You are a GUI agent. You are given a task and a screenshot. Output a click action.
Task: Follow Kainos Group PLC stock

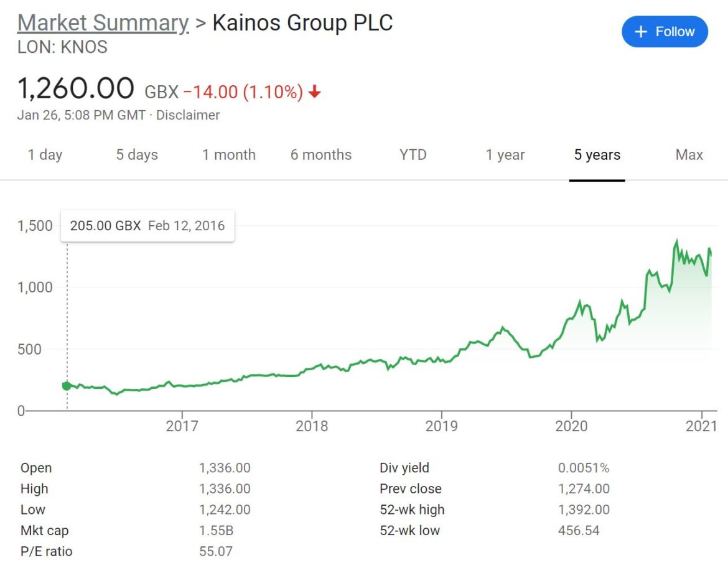(x=665, y=31)
